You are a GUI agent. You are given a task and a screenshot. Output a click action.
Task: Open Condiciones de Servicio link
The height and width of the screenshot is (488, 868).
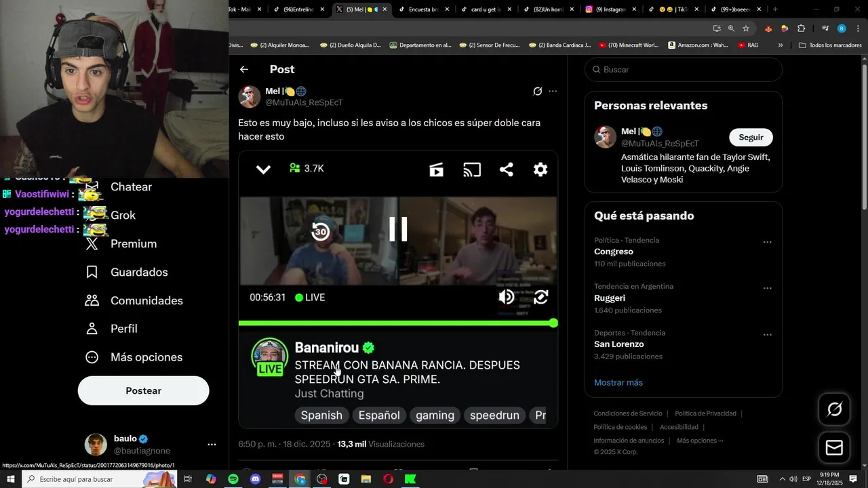point(628,413)
